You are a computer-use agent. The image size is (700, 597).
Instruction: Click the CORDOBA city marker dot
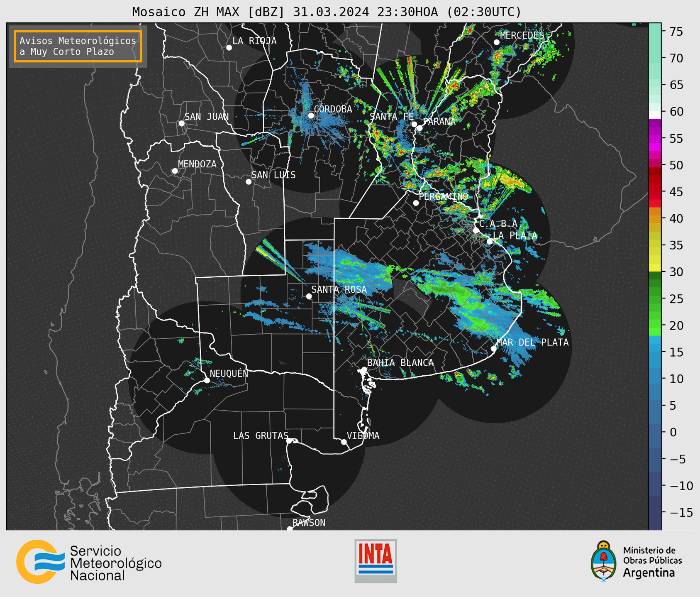tap(311, 116)
